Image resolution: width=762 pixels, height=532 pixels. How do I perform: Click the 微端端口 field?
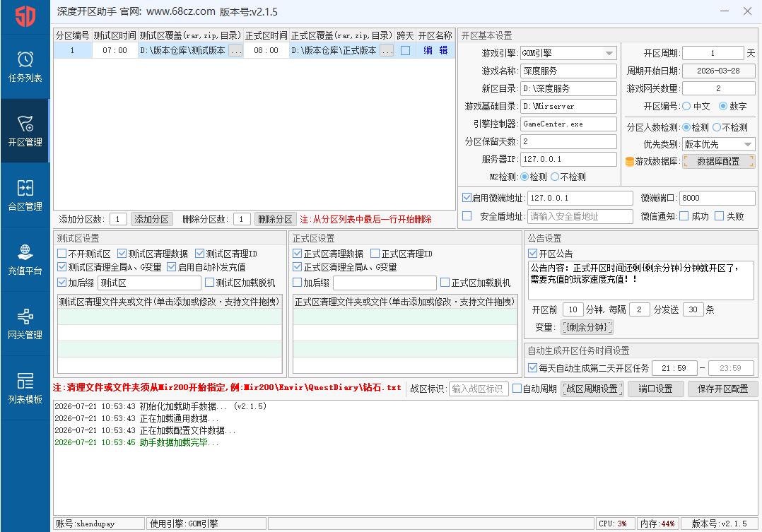point(717,198)
